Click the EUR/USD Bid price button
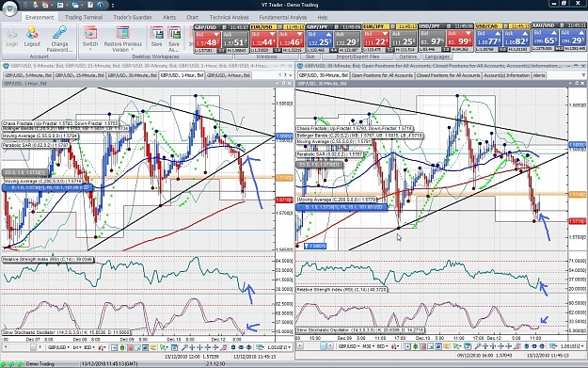Image resolution: width=588 pixels, height=368 pixels. [x=263, y=39]
